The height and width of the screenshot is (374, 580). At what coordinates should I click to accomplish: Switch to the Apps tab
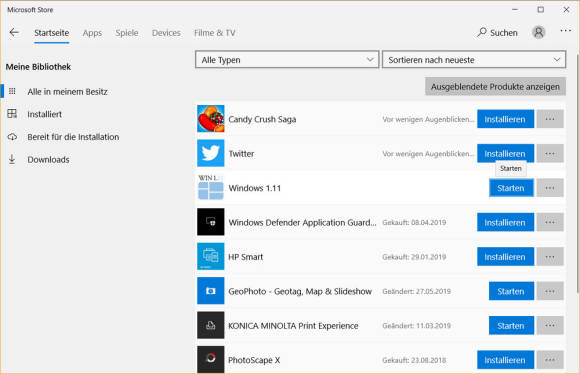coord(92,33)
